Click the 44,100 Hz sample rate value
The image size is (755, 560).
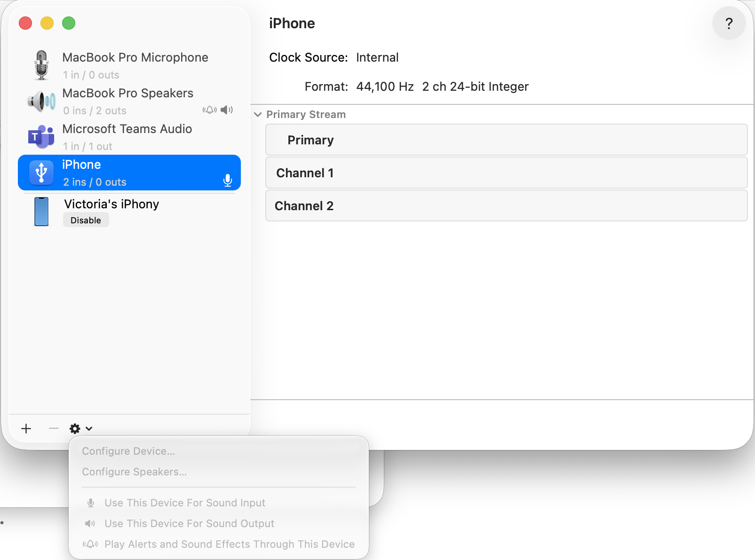385,87
